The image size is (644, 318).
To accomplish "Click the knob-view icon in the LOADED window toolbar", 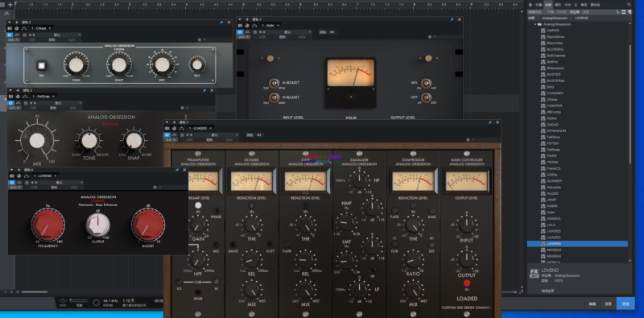I will 174,128.
